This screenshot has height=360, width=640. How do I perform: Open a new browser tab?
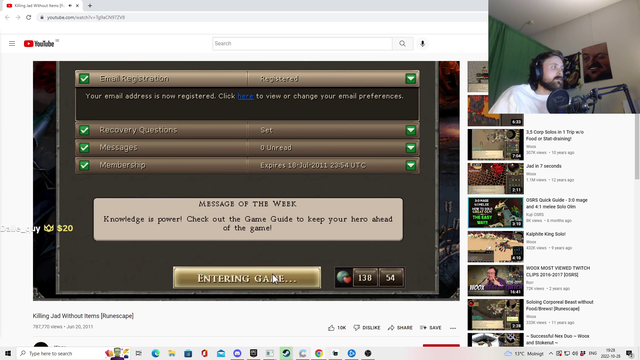(90, 6)
